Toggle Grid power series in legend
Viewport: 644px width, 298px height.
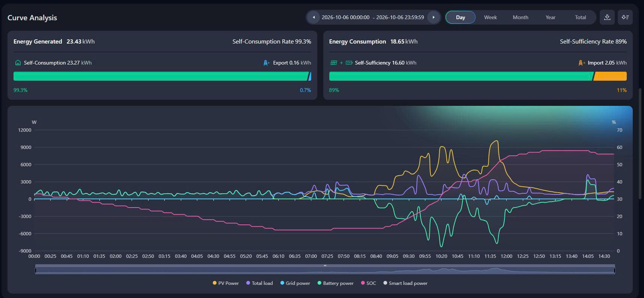coord(295,283)
